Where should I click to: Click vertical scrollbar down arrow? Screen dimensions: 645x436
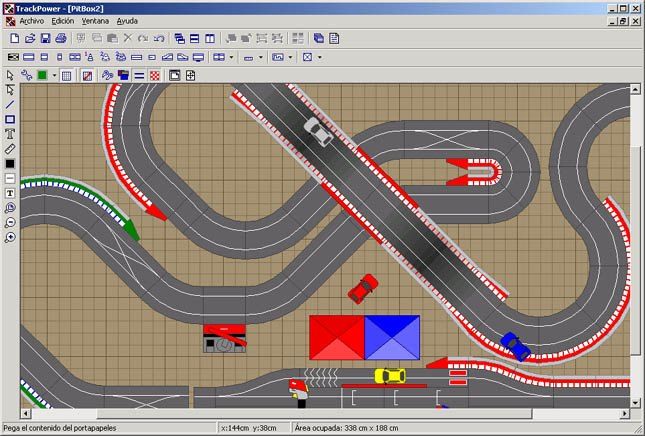[635, 403]
